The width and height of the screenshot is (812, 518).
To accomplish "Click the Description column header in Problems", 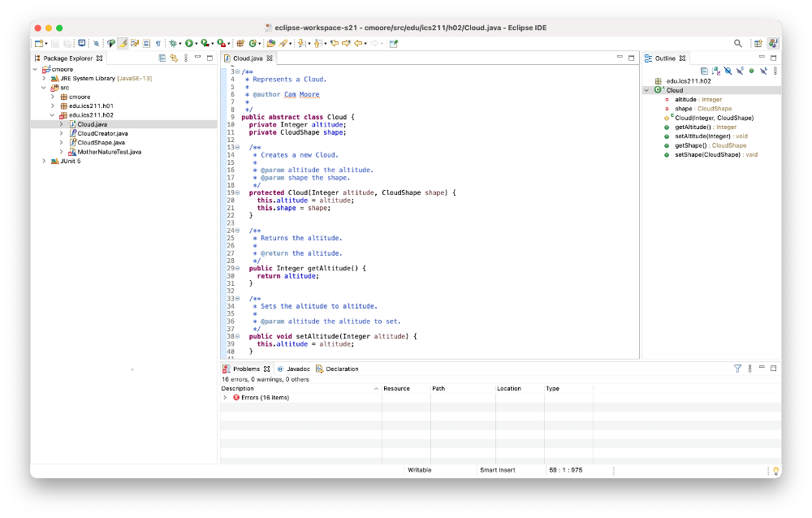I will [238, 388].
